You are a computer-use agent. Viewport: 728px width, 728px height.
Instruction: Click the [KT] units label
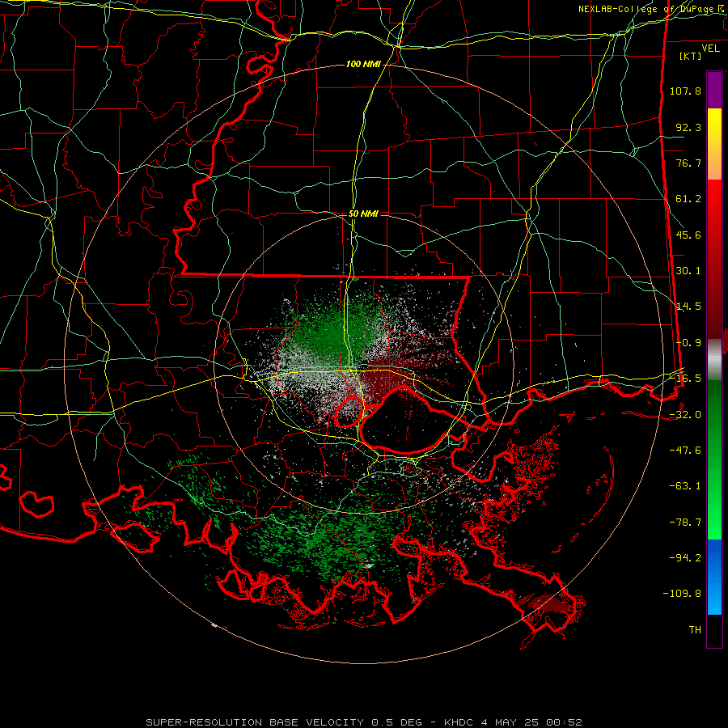click(x=691, y=56)
